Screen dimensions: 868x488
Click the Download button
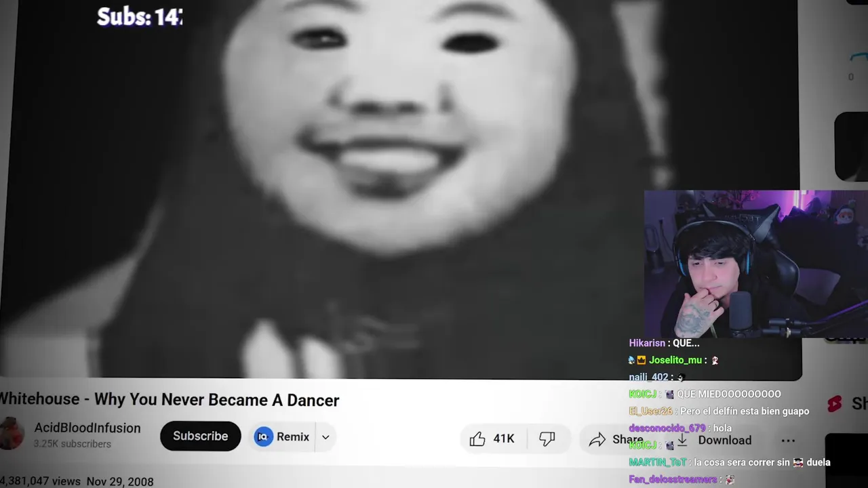(715, 440)
